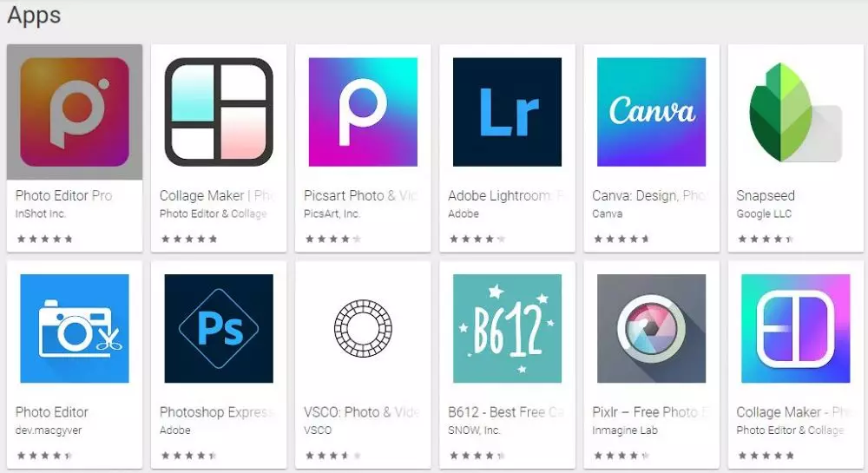Click the Photoshop Express Ps icon

point(219,329)
